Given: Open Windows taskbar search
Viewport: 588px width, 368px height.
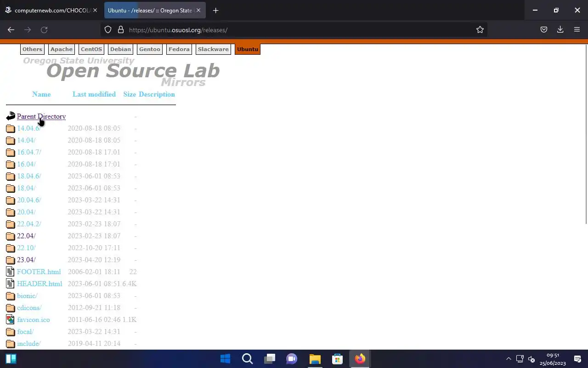Looking at the screenshot, I should click(x=248, y=359).
